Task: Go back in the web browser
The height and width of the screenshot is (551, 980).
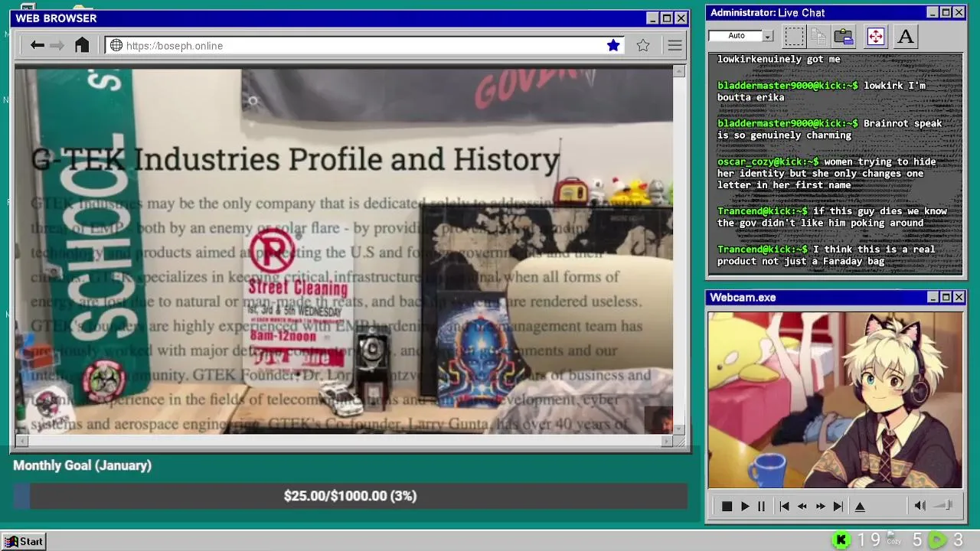Action: 37,45
